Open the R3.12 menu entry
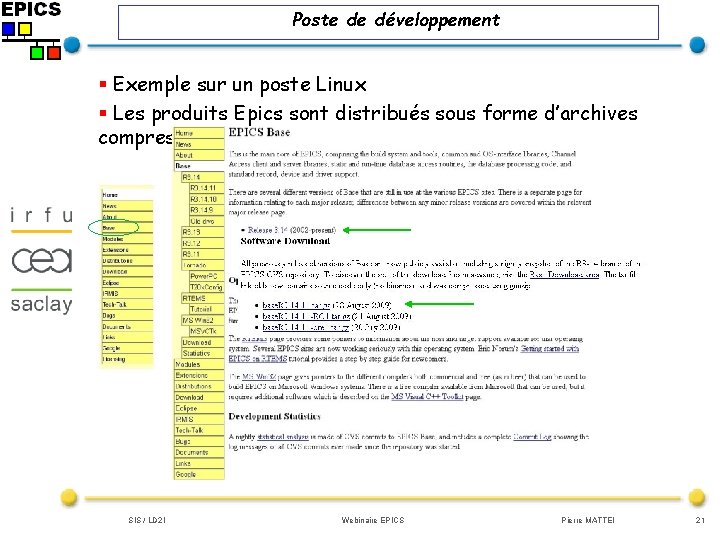This screenshot has height=540, width=720. (x=202, y=243)
